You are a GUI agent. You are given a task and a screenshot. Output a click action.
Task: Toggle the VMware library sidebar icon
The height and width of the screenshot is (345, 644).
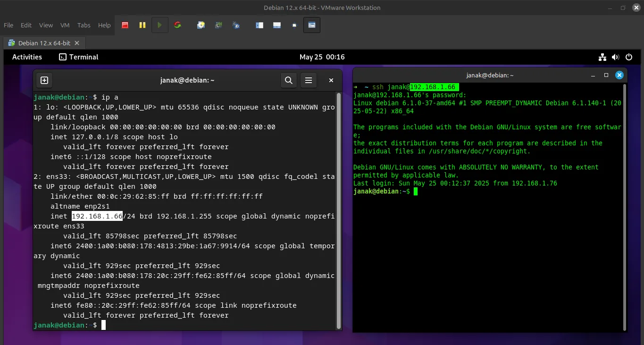coord(259,25)
